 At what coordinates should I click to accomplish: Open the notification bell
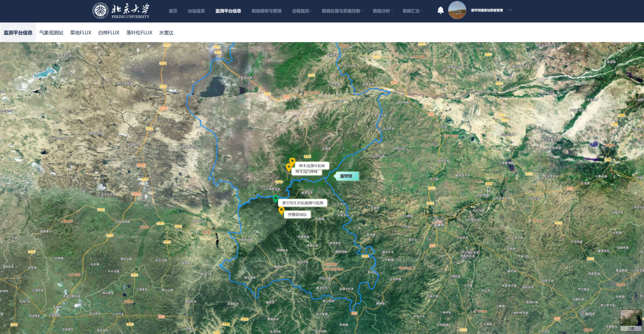click(440, 11)
